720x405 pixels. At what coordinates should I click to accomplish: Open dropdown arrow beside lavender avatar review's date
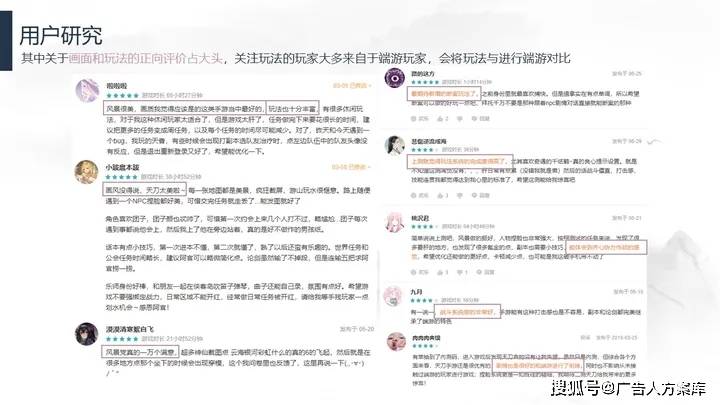[x=369, y=86]
